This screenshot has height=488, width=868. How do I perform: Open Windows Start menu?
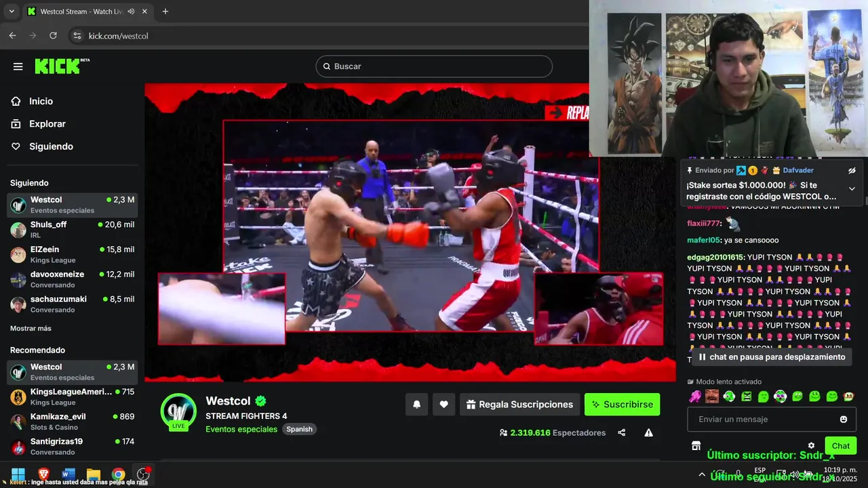[x=18, y=474]
